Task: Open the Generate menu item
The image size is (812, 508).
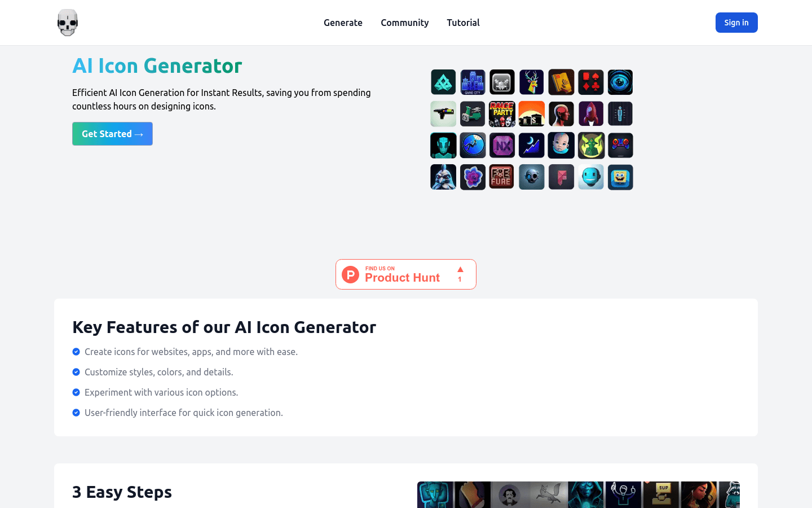Action: 343,23
